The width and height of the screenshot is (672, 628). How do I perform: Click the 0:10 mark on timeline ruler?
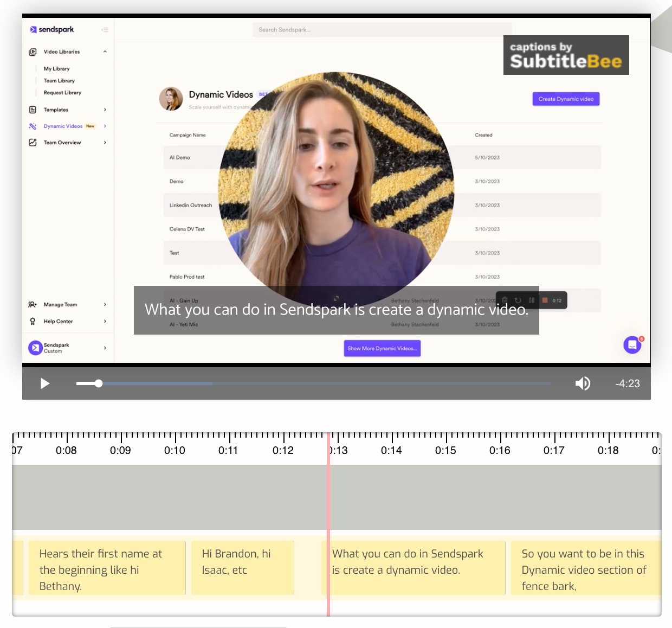tap(175, 450)
